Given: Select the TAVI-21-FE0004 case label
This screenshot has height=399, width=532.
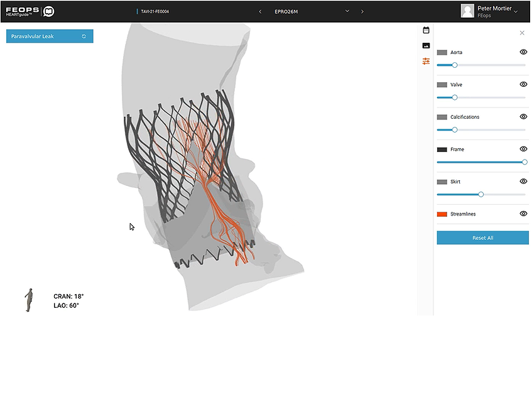Looking at the screenshot, I should (153, 11).
